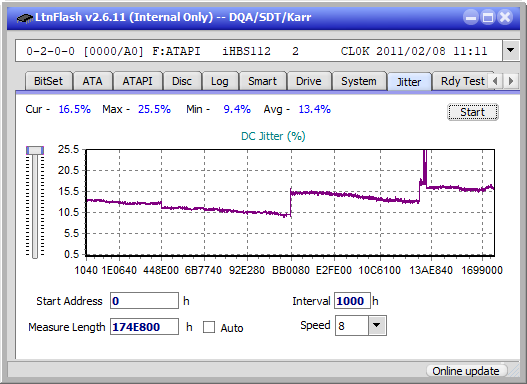Click the LtnFlash chip icon in title bar
527x384 pixels.
click(24, 18)
